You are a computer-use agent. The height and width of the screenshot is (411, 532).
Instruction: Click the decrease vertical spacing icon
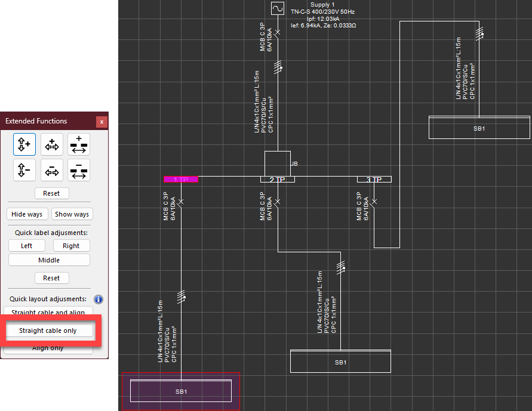[x=24, y=171]
